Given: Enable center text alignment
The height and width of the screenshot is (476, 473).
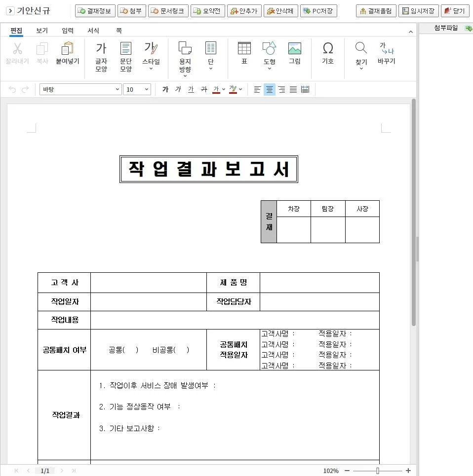Looking at the screenshot, I should point(270,89).
